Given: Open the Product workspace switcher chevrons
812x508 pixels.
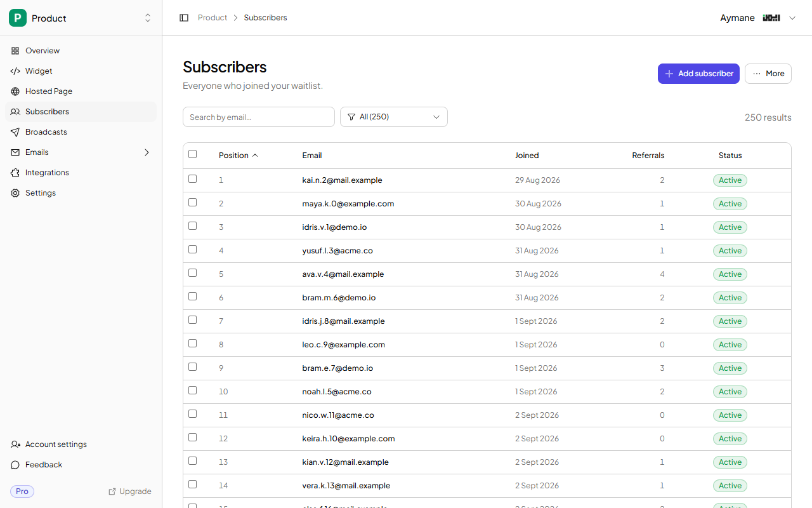Looking at the screenshot, I should point(148,18).
